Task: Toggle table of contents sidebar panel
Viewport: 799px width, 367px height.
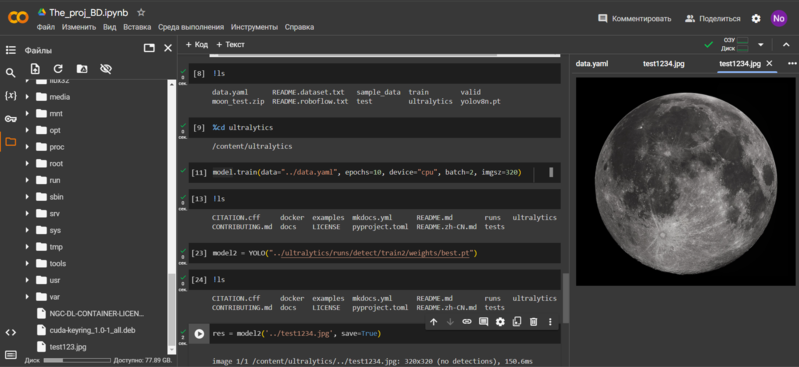Action: tap(10, 50)
